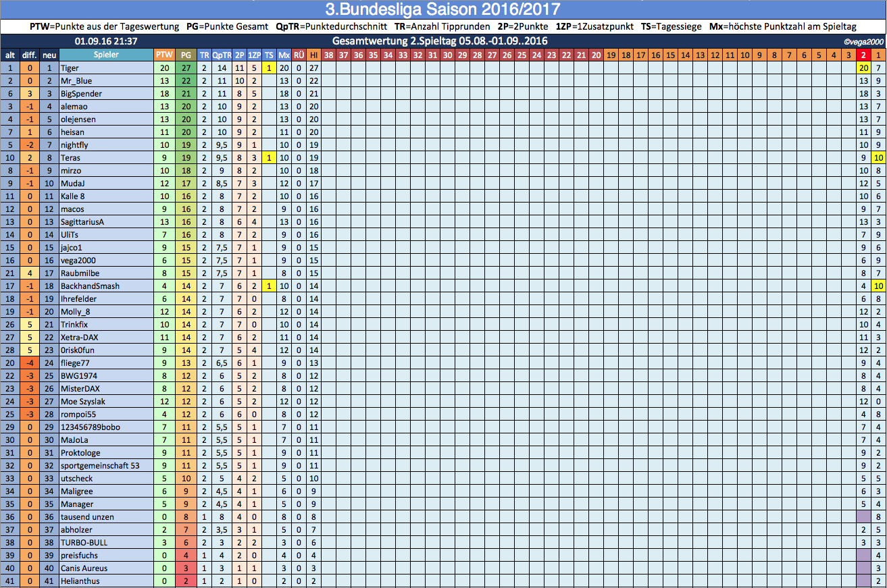Screen dimensions: 887x588
Task: Click the diff. column header
Action: (x=29, y=55)
